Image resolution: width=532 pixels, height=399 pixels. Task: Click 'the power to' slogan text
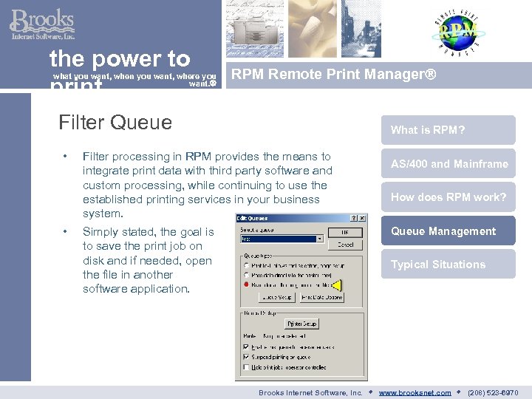[120, 58]
